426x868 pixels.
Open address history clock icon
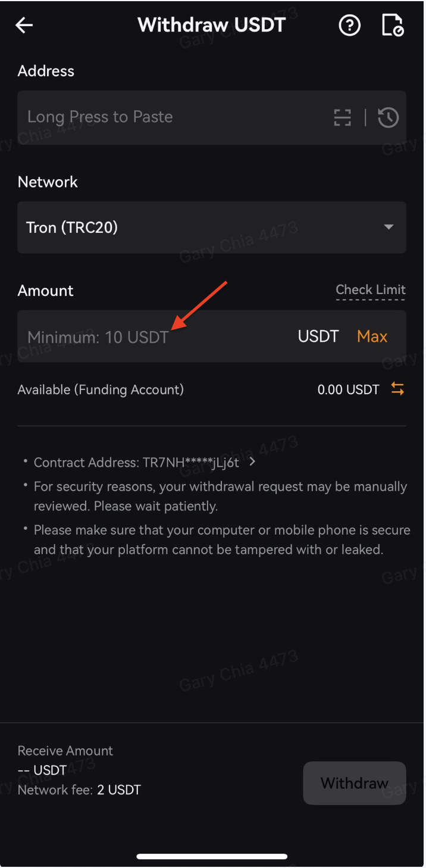[x=388, y=117]
